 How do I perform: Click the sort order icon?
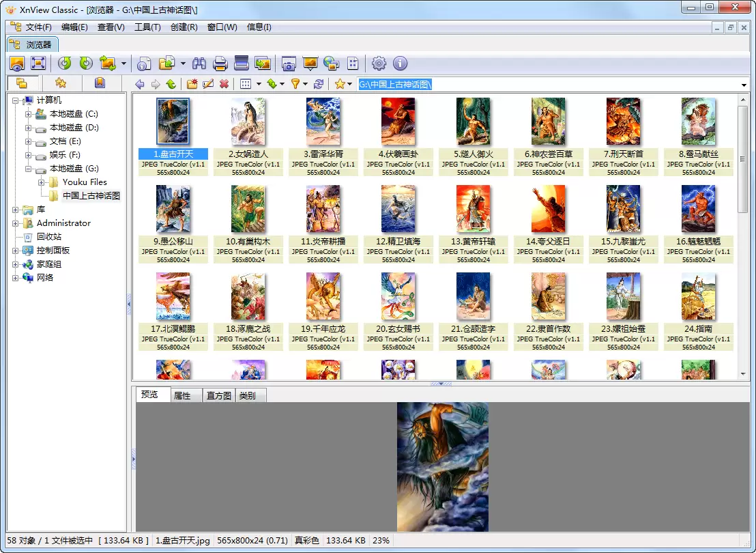(x=272, y=85)
